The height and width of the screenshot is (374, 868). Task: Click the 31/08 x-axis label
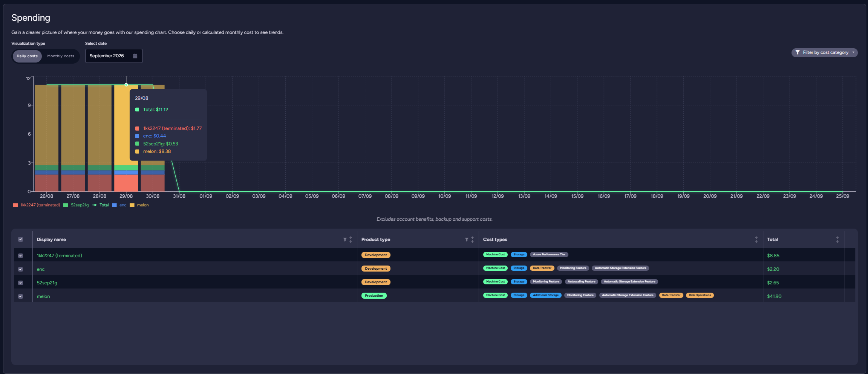click(179, 196)
